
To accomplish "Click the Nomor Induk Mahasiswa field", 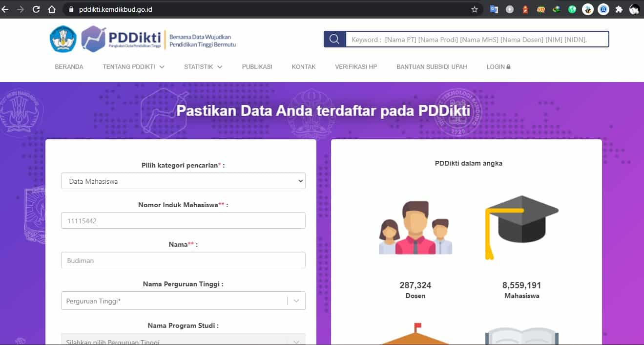I will [x=183, y=220].
